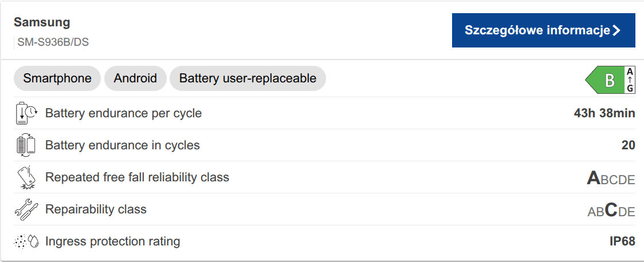
Task: Click the A to G scale indicator
Action: [630, 81]
